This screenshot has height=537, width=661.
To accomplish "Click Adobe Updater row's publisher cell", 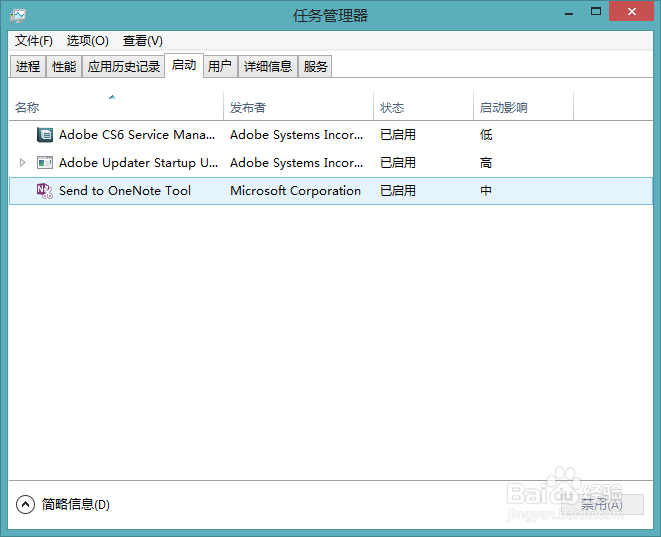I will point(296,163).
